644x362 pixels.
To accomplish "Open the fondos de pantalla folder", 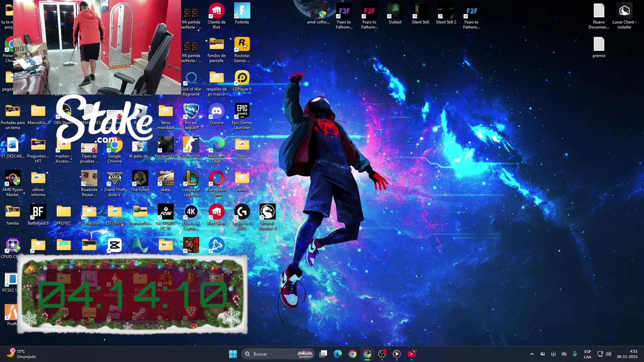I will 216,50.
